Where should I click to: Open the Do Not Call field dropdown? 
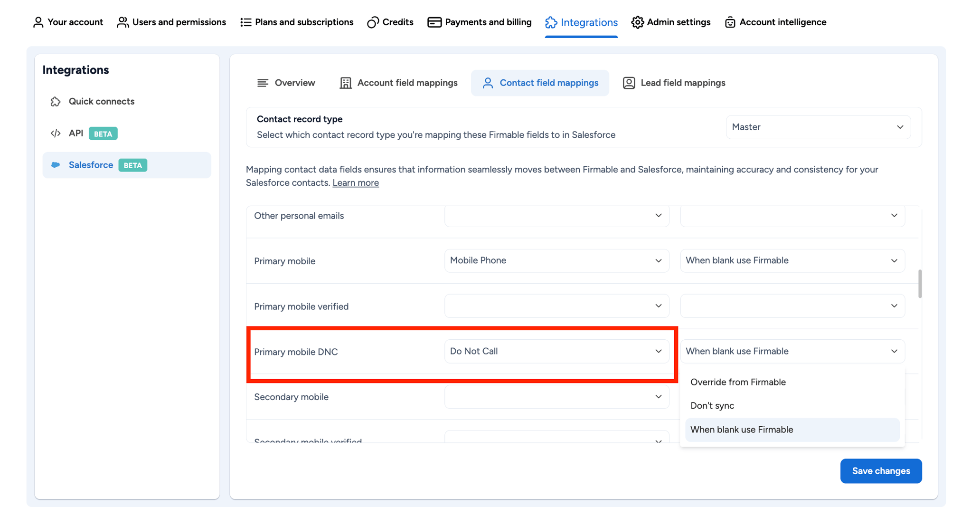click(556, 351)
